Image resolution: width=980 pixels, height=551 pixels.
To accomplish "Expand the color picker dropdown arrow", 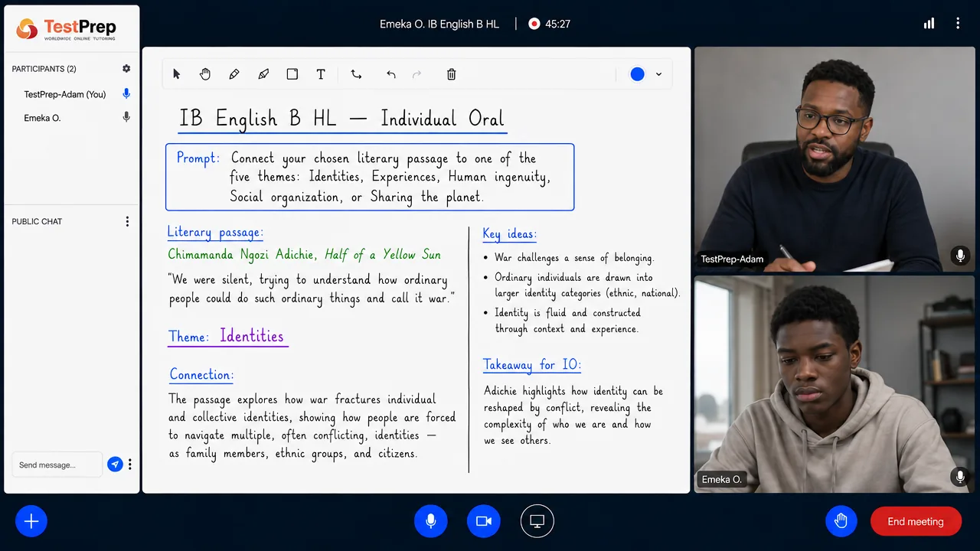I will pyautogui.click(x=658, y=74).
